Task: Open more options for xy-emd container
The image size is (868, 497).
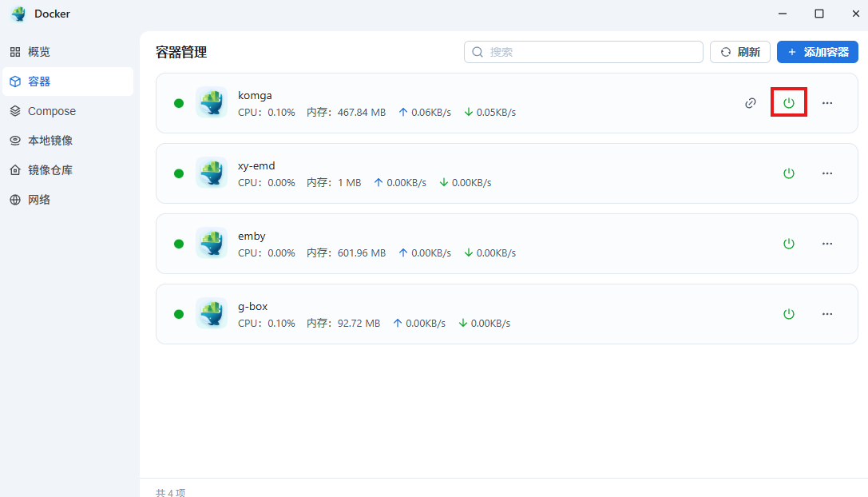Action: pos(827,173)
